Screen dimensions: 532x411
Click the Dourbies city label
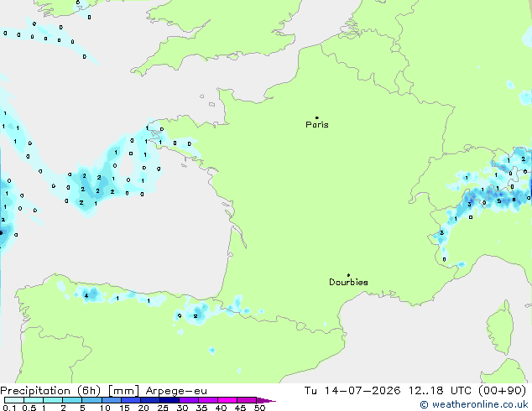348,282
